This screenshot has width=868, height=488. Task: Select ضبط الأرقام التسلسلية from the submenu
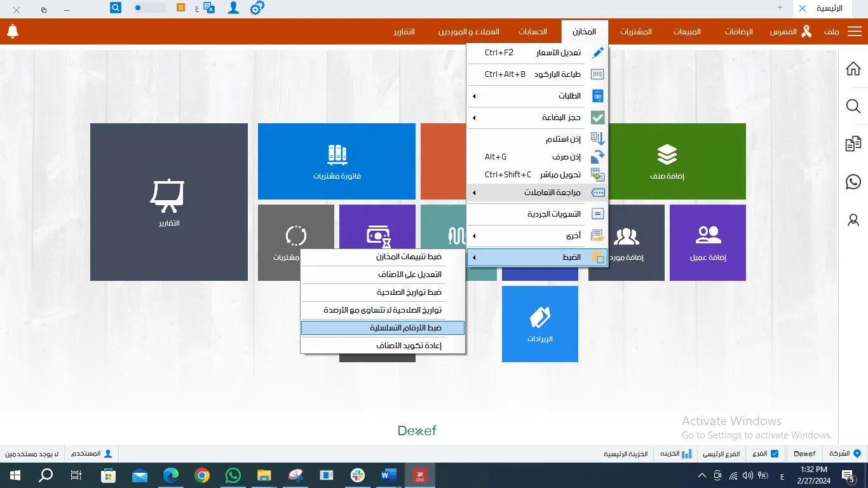[x=383, y=327]
